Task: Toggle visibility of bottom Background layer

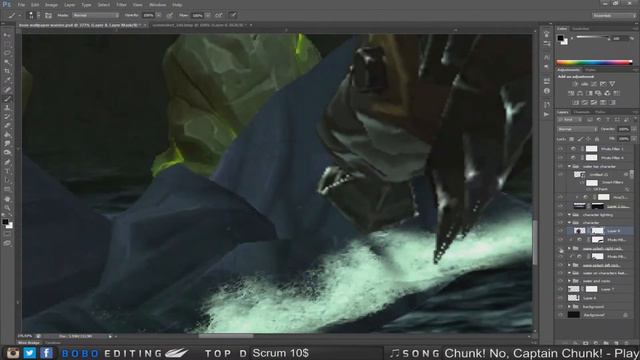Action: click(x=560, y=315)
